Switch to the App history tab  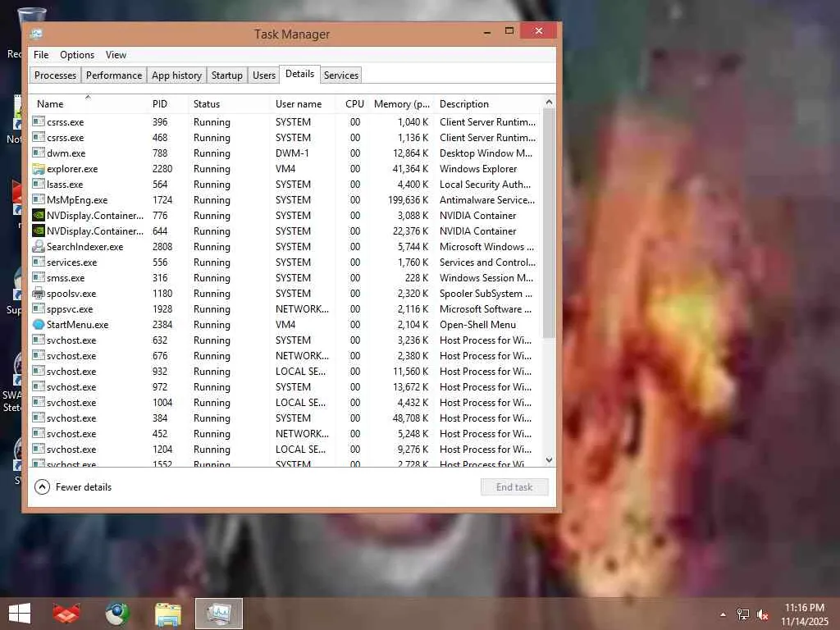177,75
